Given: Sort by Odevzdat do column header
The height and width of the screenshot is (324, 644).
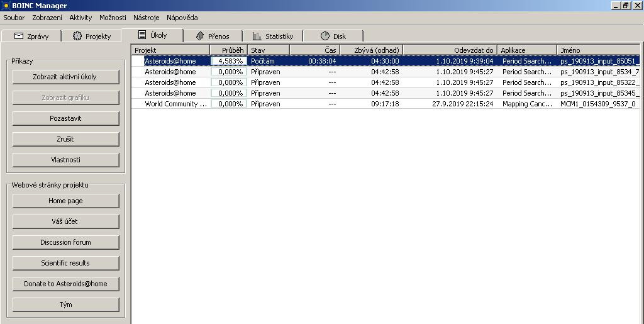Looking at the screenshot, I should point(450,50).
